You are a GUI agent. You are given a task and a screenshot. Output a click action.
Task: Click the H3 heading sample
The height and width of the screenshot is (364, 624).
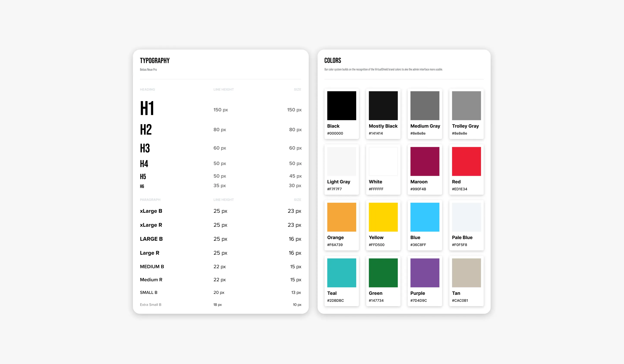coord(145,148)
